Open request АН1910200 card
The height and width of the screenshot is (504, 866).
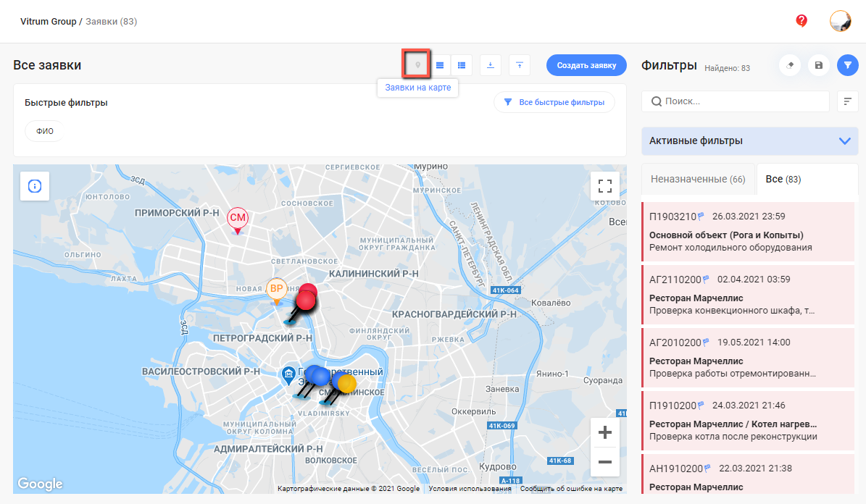pos(748,474)
